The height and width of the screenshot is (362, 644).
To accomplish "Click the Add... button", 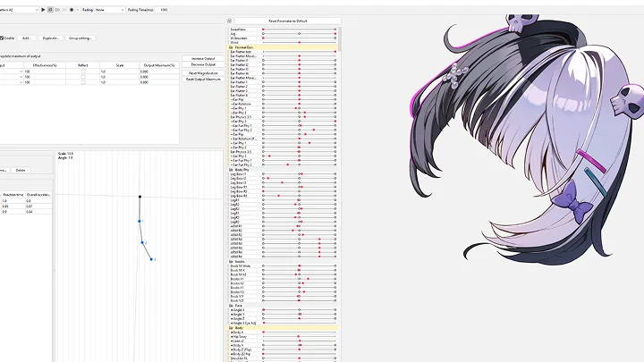I will coord(27,38).
